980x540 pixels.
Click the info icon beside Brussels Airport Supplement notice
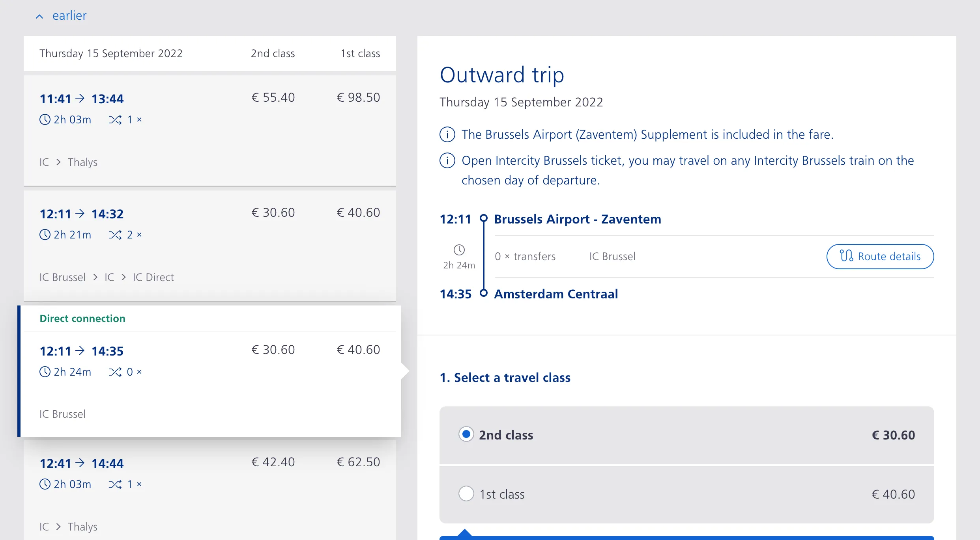(447, 134)
